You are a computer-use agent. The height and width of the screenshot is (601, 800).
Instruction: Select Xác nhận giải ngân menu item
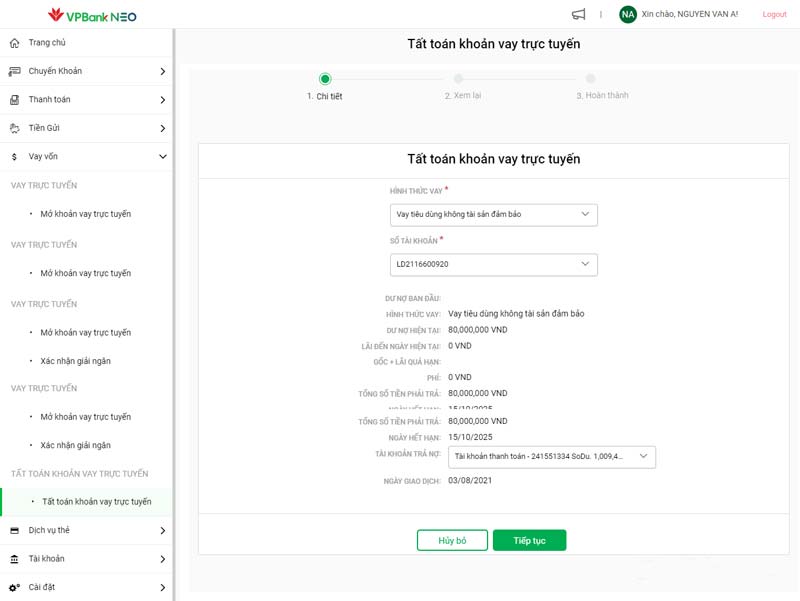coord(75,361)
